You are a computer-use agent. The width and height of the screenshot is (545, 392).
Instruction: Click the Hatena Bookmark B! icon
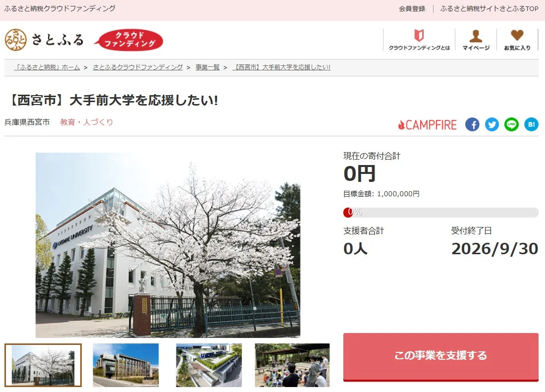click(531, 124)
